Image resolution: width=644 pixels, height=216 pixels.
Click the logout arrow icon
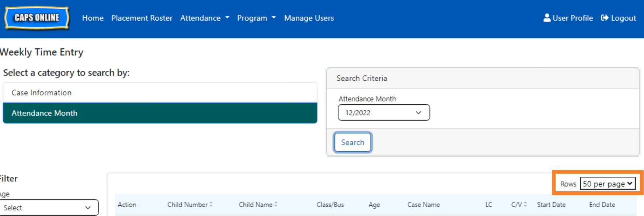[605, 18]
